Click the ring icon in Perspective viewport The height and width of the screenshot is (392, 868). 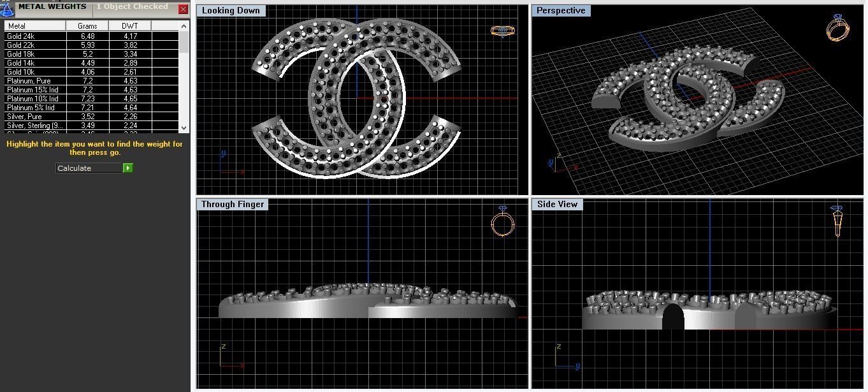837,28
